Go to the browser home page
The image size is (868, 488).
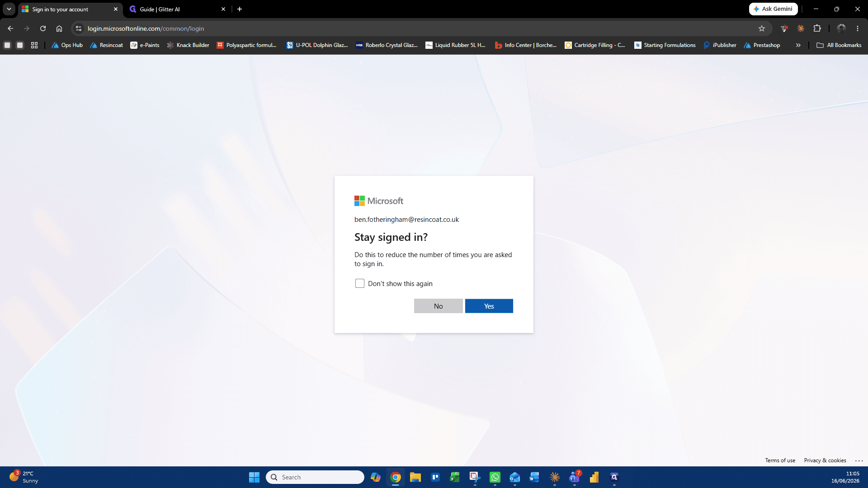pyautogui.click(x=59, y=28)
